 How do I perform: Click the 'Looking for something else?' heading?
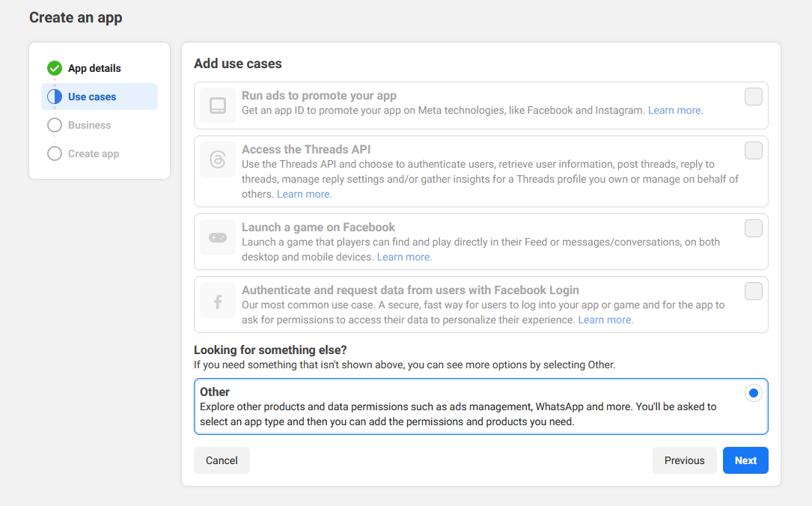point(270,350)
